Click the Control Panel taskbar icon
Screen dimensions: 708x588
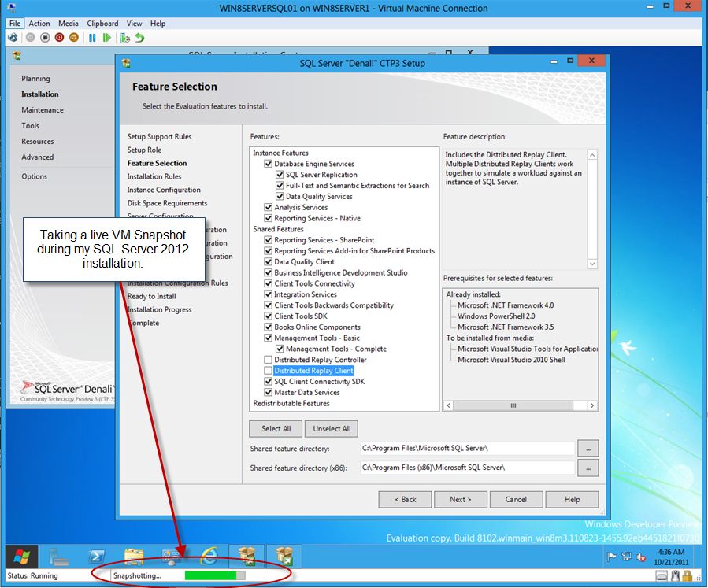pos(172,557)
